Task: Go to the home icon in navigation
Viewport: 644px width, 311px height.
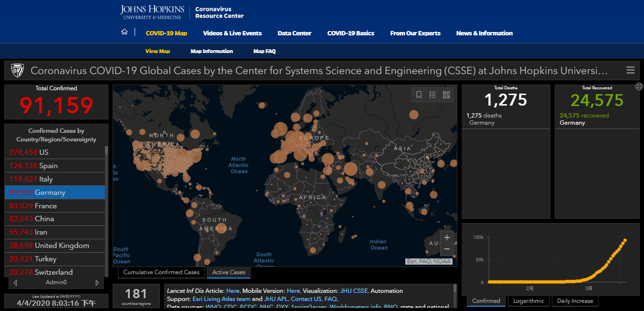Action: [125, 32]
